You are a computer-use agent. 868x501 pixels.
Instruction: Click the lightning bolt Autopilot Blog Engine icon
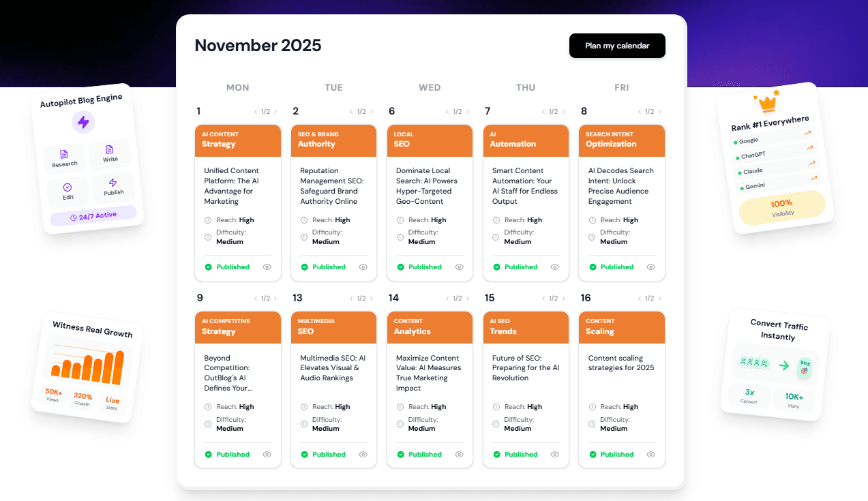(x=83, y=123)
